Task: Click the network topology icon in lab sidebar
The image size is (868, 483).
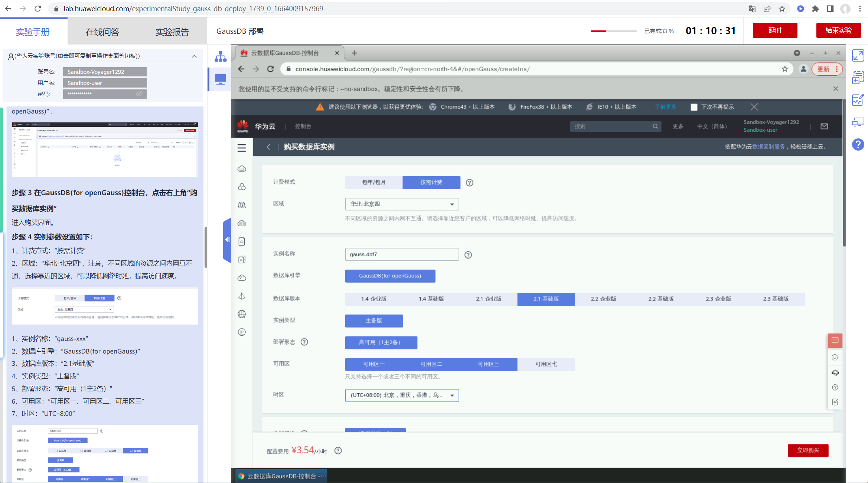Action: click(x=220, y=56)
